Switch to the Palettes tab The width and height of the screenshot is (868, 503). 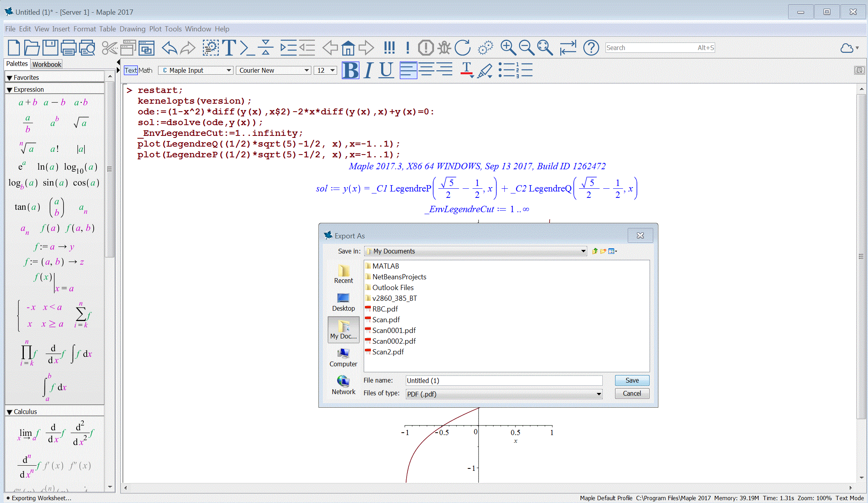(17, 64)
